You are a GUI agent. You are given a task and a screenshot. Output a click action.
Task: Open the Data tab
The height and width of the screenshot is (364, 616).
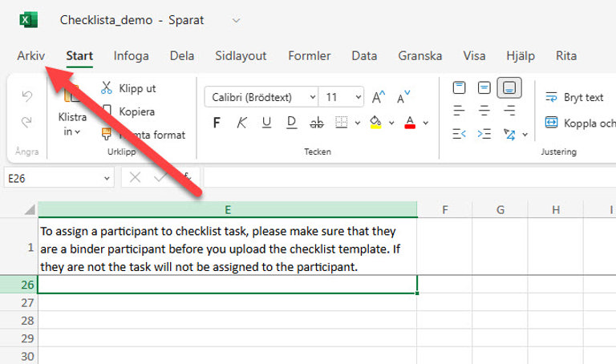click(x=364, y=56)
